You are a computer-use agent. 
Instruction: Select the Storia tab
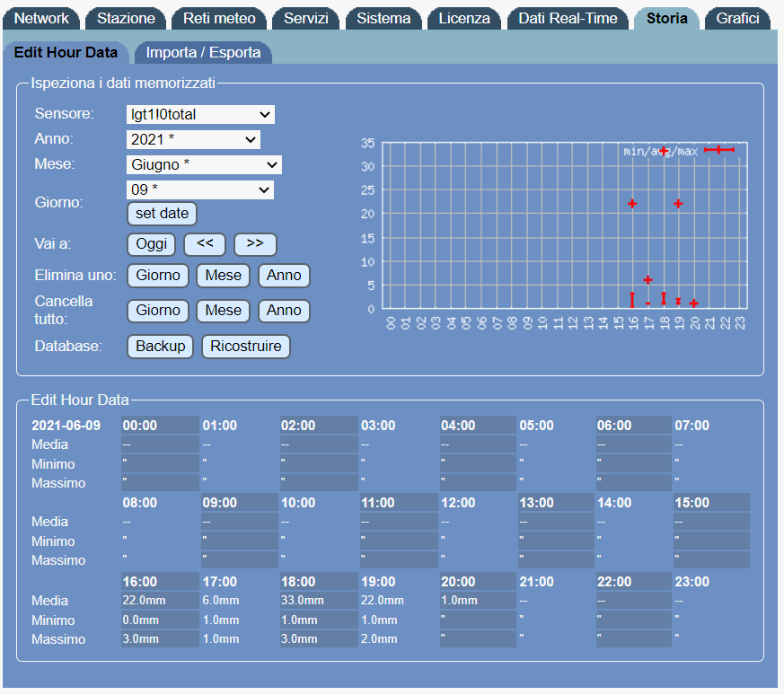666,19
